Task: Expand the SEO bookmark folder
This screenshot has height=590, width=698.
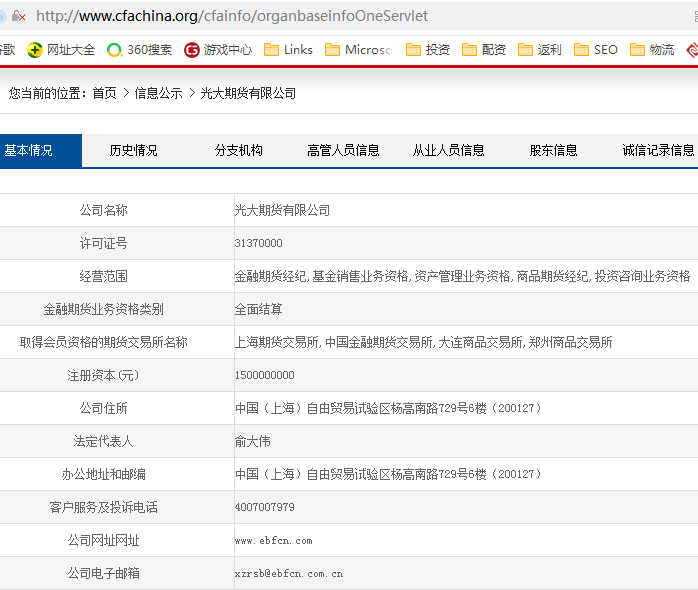Action: pyautogui.click(x=596, y=49)
